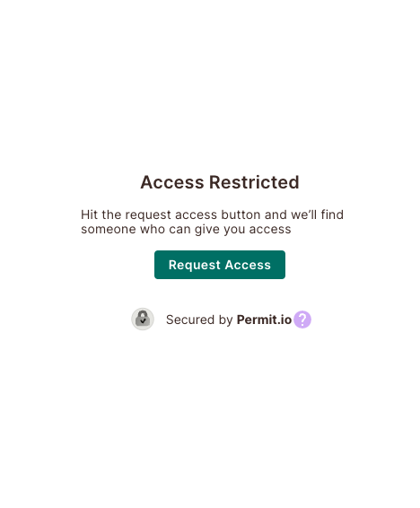The height and width of the screenshot is (508, 420).
Task: Click the gray padlock checkmark icon
Action: [x=143, y=319]
